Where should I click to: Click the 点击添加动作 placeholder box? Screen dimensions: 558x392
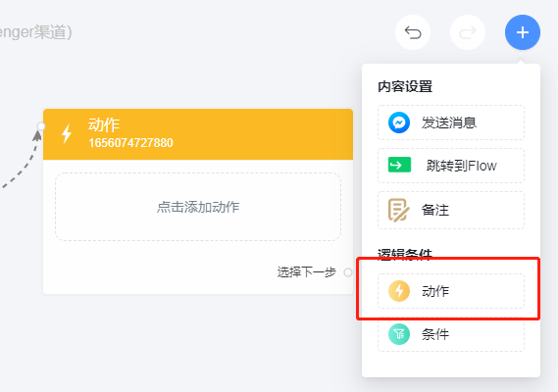[198, 207]
